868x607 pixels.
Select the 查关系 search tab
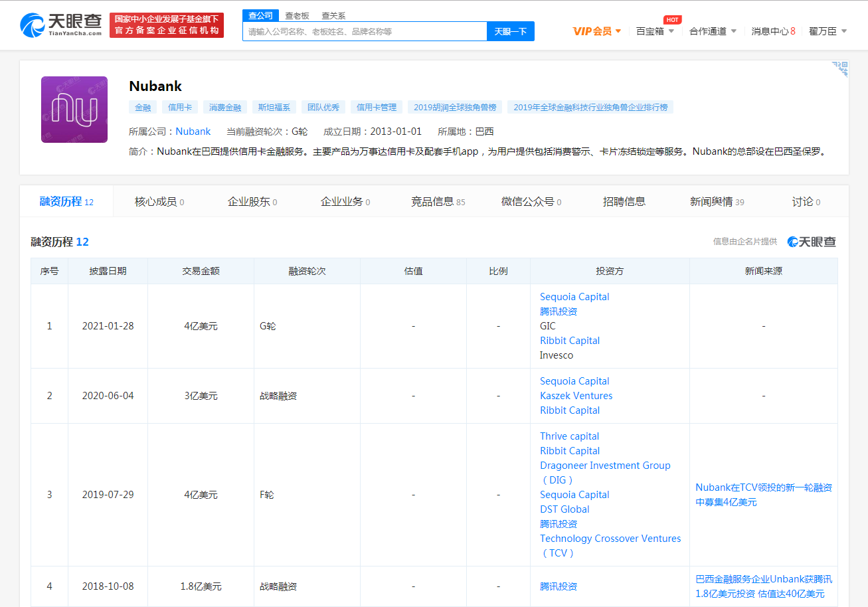pyautogui.click(x=333, y=15)
